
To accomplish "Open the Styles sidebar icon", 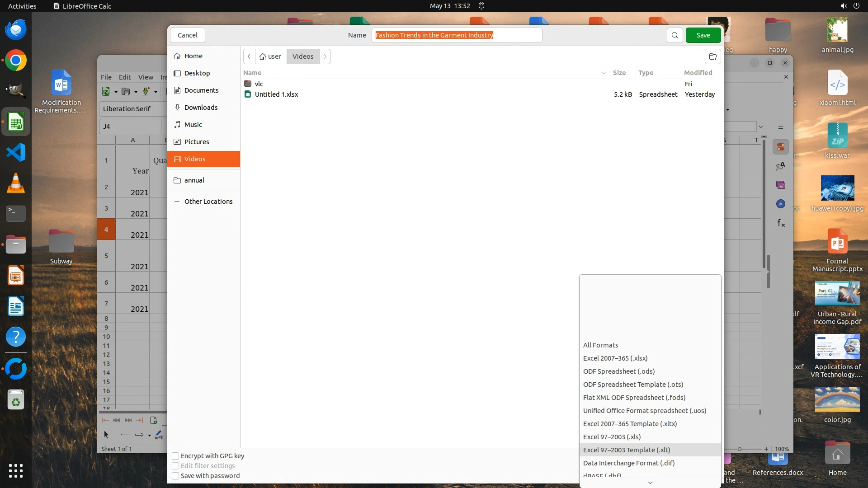I will (781, 166).
